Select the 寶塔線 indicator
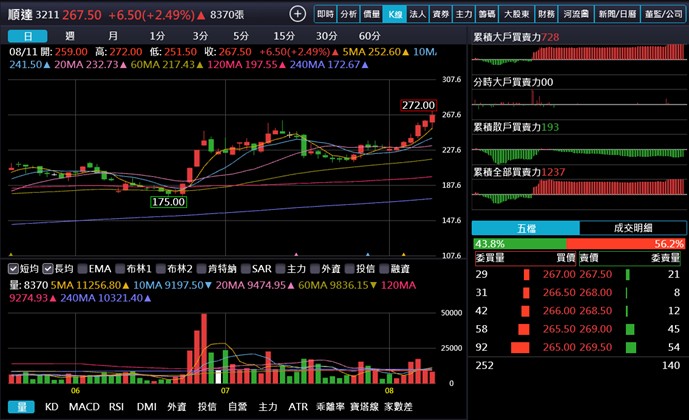This screenshot has width=689, height=420. (x=364, y=407)
